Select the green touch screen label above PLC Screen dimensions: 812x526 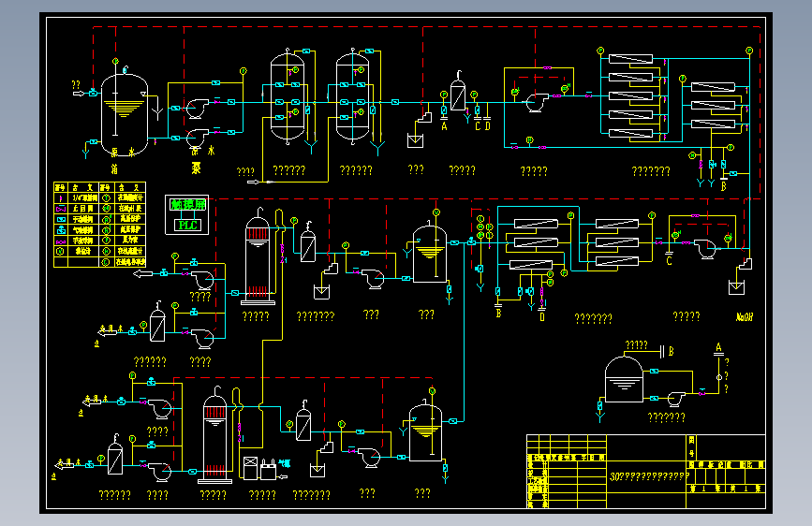coord(187,204)
